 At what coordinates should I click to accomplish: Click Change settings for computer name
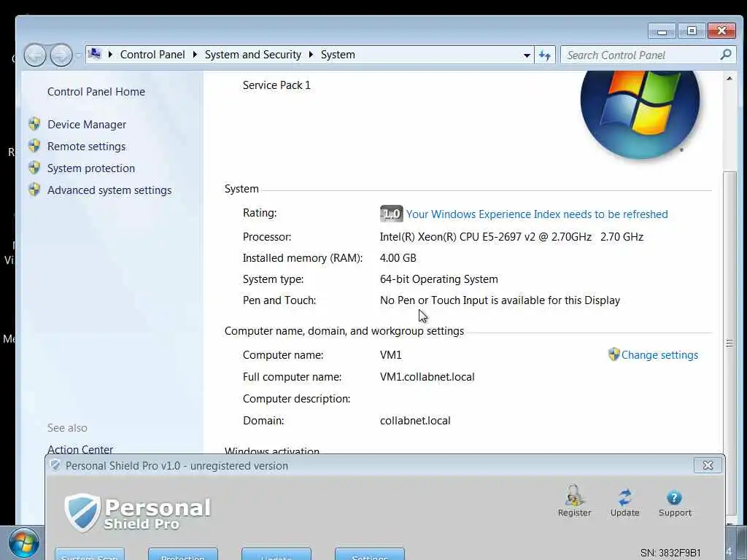pyautogui.click(x=659, y=355)
